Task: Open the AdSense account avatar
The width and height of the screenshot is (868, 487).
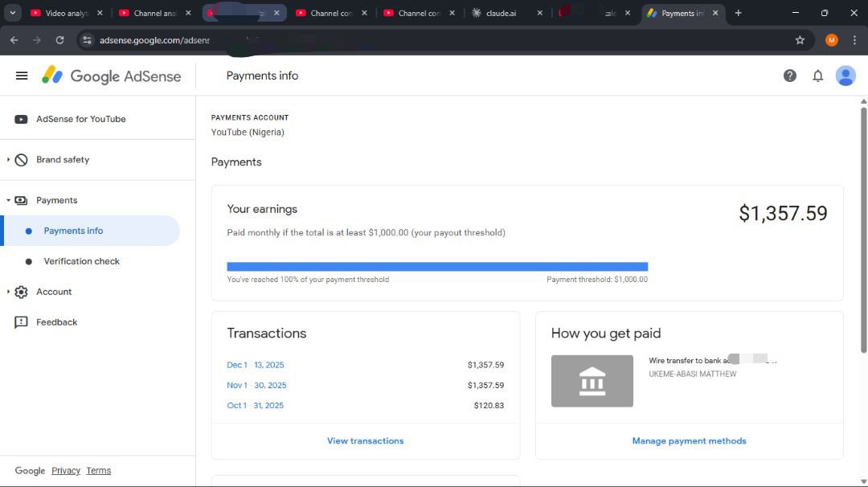Action: pyautogui.click(x=845, y=76)
